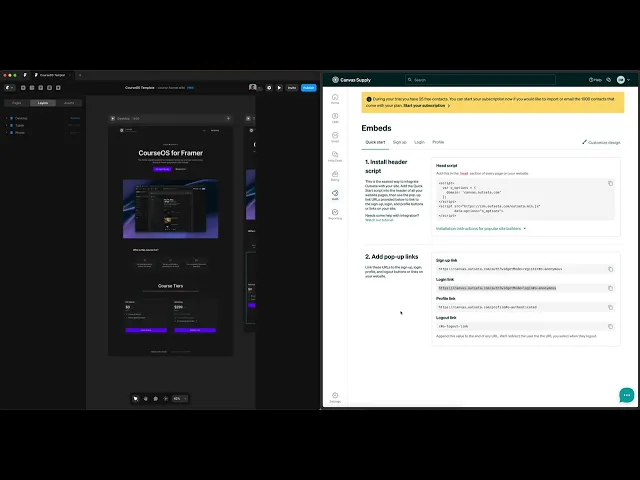
Task: Click the CourseOS Template browser tab
Action: (x=52, y=75)
